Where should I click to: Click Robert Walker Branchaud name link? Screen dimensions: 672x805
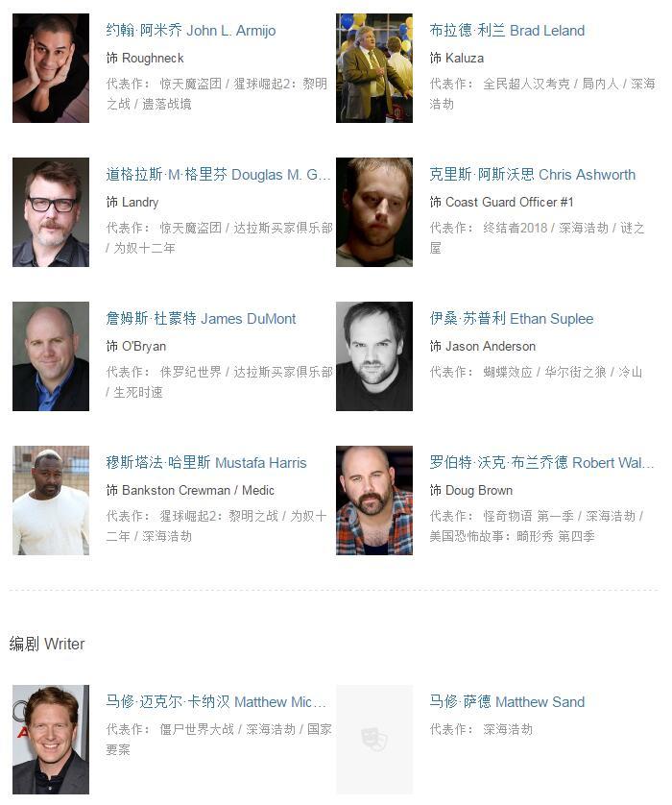pos(541,463)
